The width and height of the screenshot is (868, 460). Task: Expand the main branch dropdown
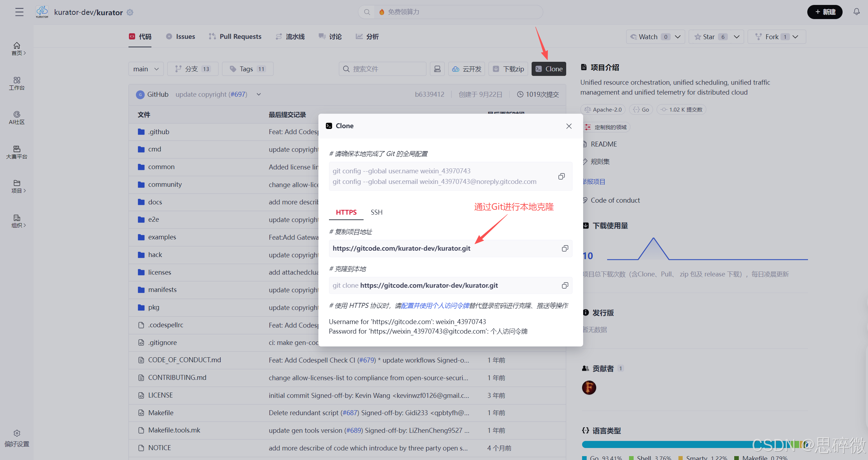(146, 69)
